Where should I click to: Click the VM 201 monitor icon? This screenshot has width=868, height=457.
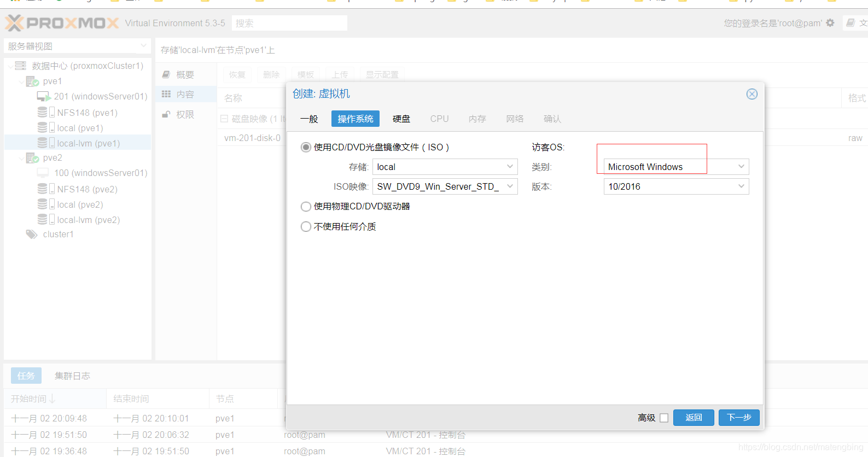pos(44,97)
